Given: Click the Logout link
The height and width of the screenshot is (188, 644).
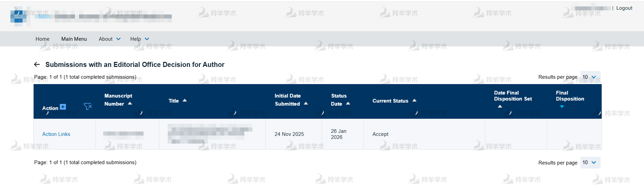Looking at the screenshot, I should pos(624,8).
